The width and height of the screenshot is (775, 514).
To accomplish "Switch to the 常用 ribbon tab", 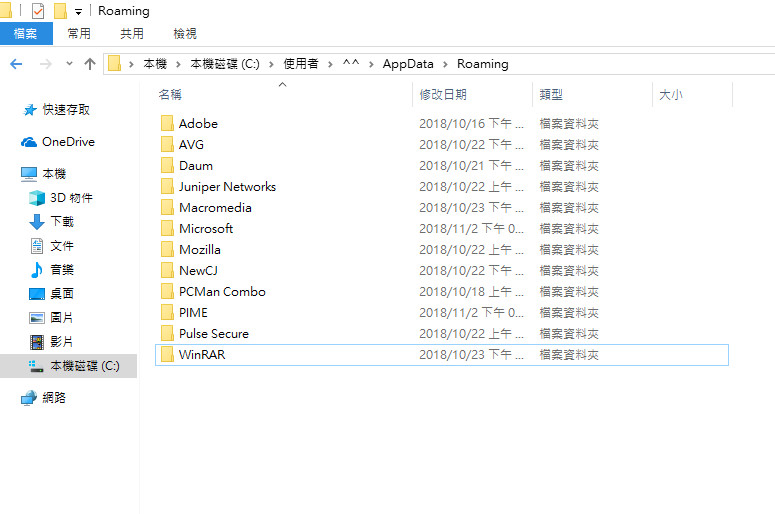I will (x=79, y=34).
